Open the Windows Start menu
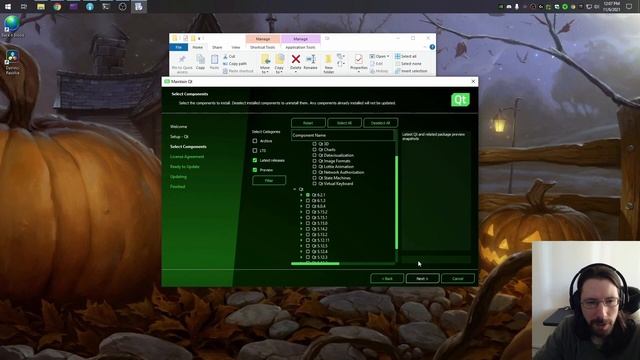Viewport: 640px width, 360px height. click(8, 7)
